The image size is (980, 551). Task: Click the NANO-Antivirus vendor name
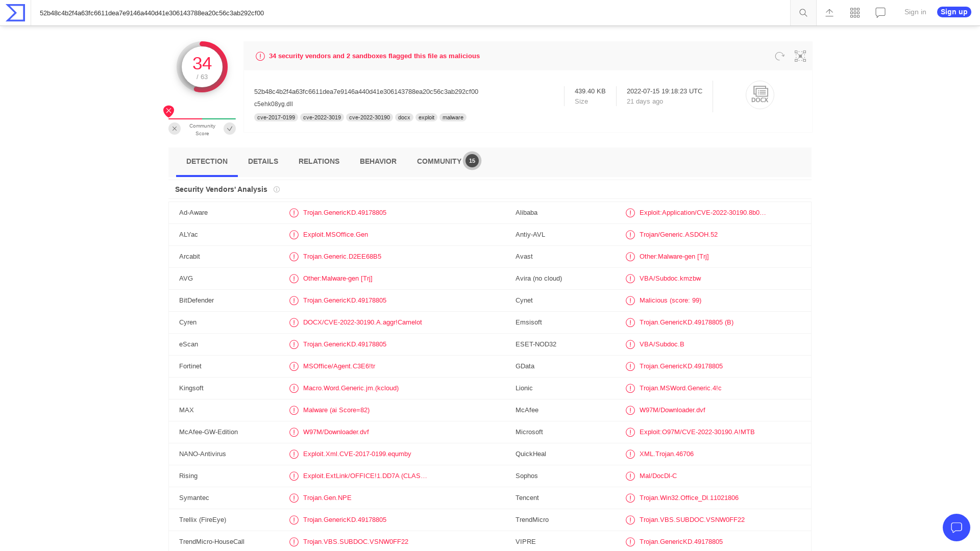pyautogui.click(x=203, y=454)
